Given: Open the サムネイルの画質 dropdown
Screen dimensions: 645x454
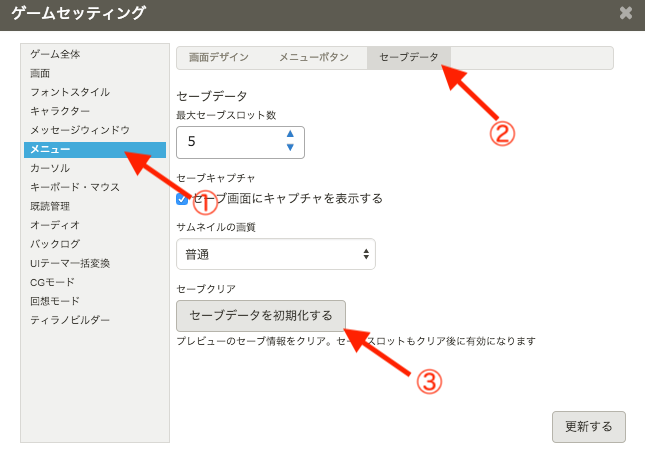Looking at the screenshot, I should [275, 254].
